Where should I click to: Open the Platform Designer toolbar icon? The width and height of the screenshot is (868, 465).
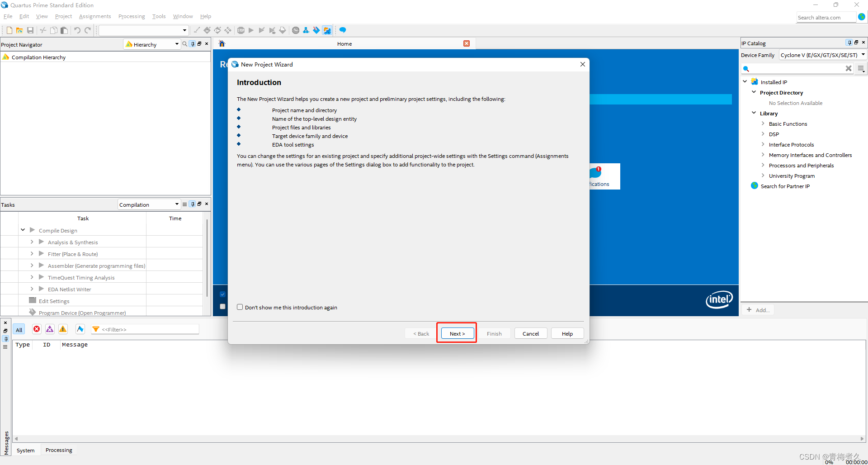click(327, 30)
